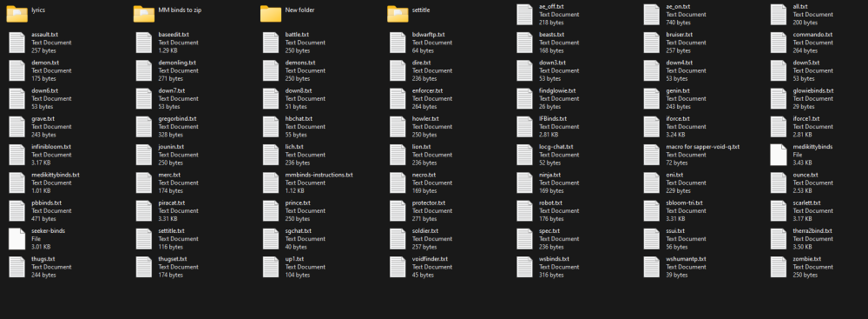Image resolution: width=868 pixels, height=319 pixels.
Task: Select the infinibloom.txt document icon
Action: coord(17,155)
